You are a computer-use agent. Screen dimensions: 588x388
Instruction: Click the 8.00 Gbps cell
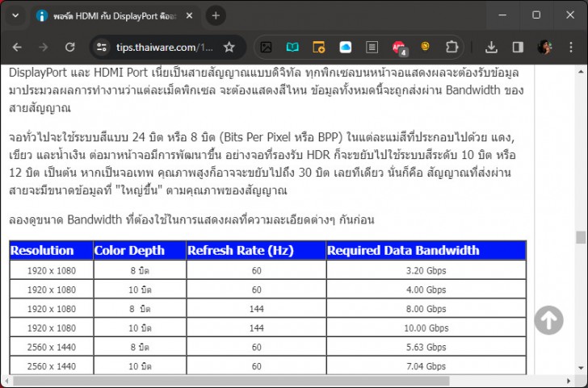(426, 309)
